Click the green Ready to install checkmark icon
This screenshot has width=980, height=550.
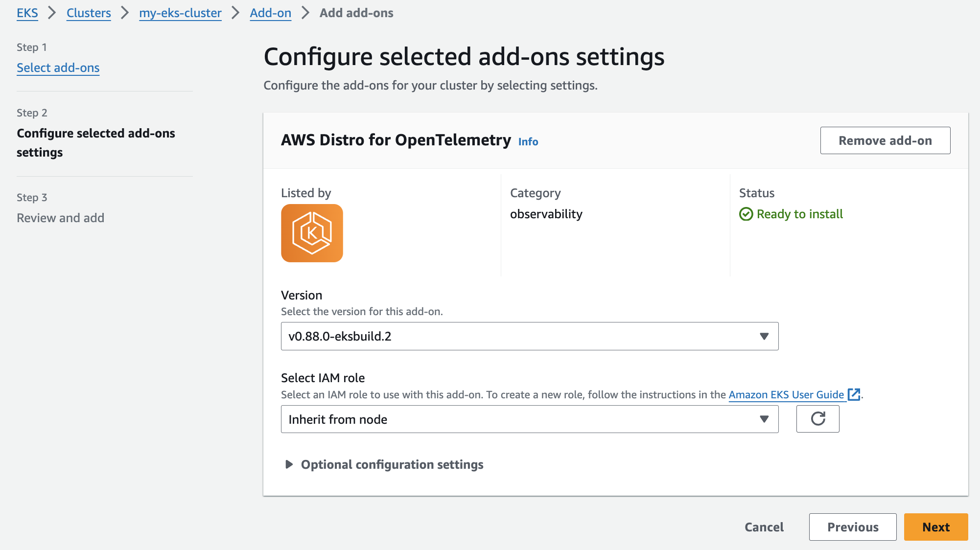[746, 214]
